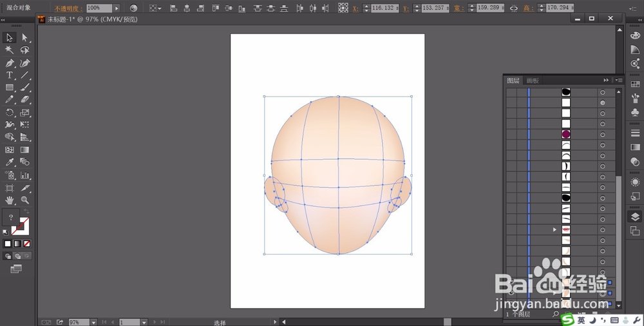Enable Draw Normal mode
This screenshot has width=644, height=326.
7,256
